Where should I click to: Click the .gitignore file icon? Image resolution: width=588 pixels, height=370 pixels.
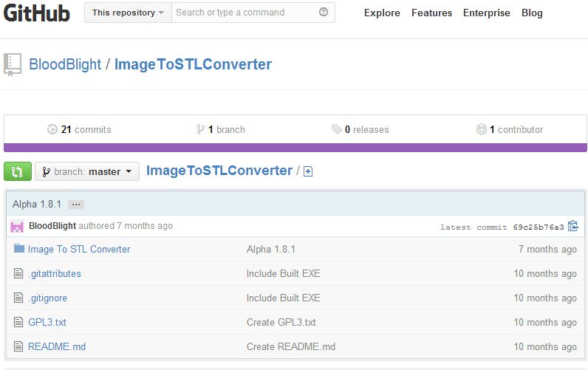click(x=18, y=298)
